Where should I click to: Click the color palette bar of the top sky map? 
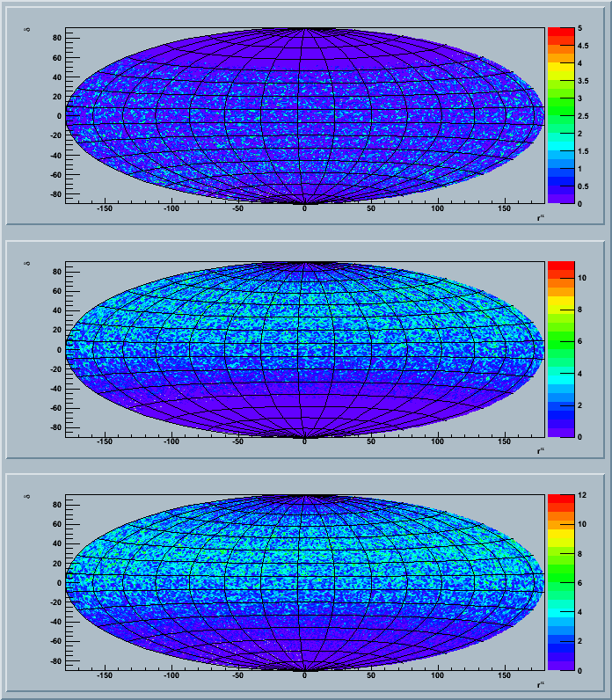coord(561,115)
